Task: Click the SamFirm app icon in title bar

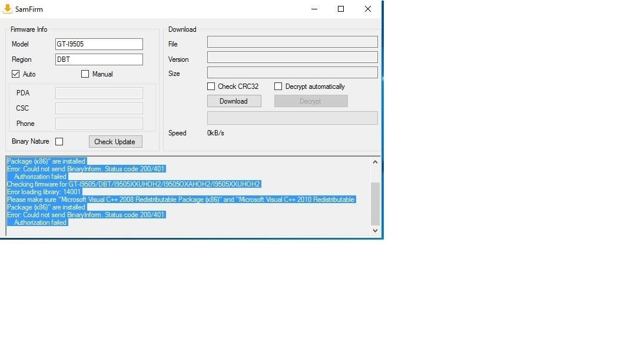Action: point(8,9)
